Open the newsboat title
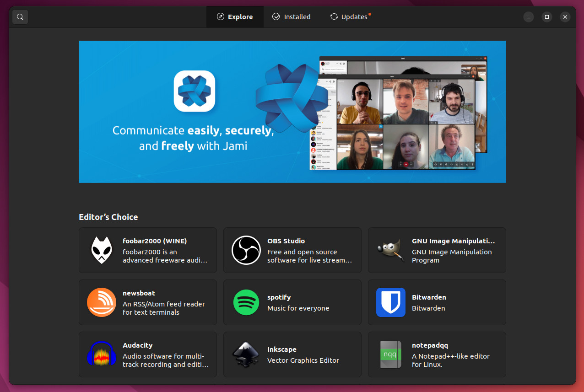The width and height of the screenshot is (584, 392). [x=139, y=293]
